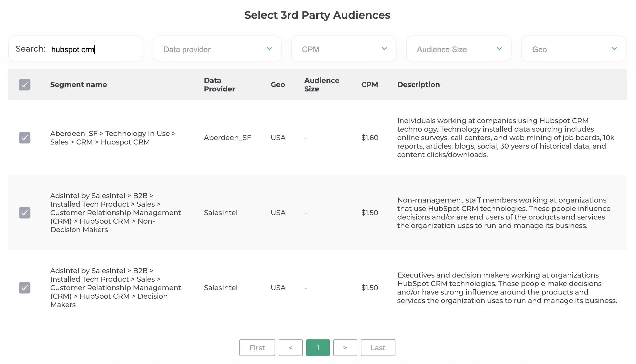Uncheck the HubSpot CRM Non-Decision Makers segment

coord(25,213)
